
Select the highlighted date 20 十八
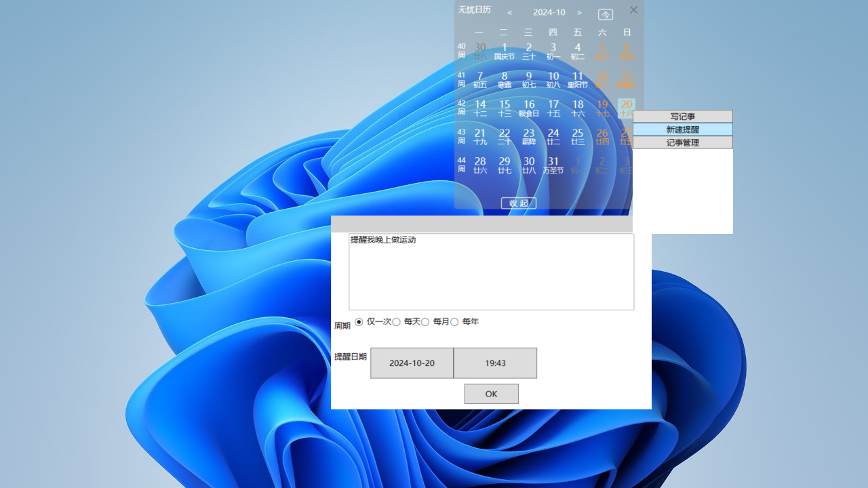click(625, 108)
